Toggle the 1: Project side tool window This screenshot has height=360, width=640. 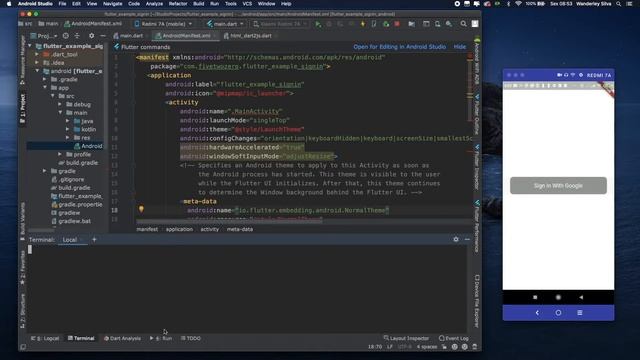(x=22, y=108)
